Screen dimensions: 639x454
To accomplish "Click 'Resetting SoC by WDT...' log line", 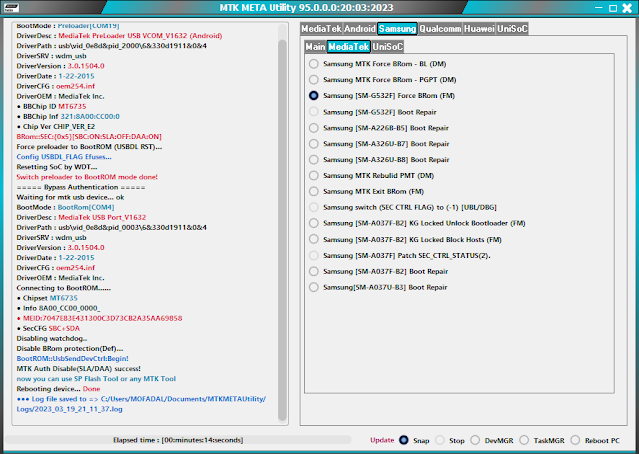I will (x=57, y=167).
